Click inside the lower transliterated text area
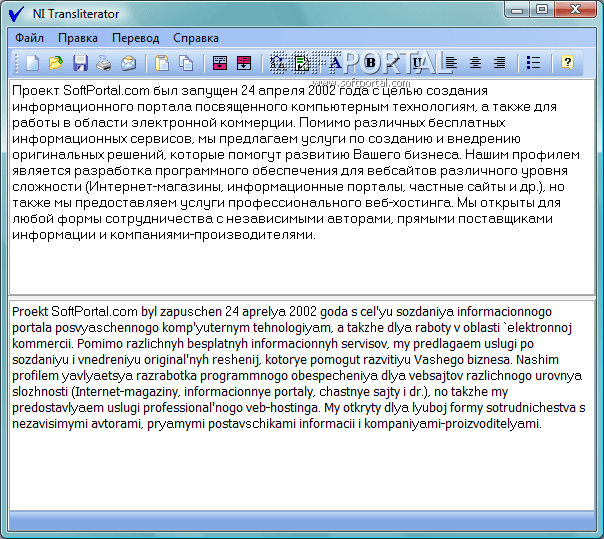Screen dimensions: 604x539 (302, 405)
